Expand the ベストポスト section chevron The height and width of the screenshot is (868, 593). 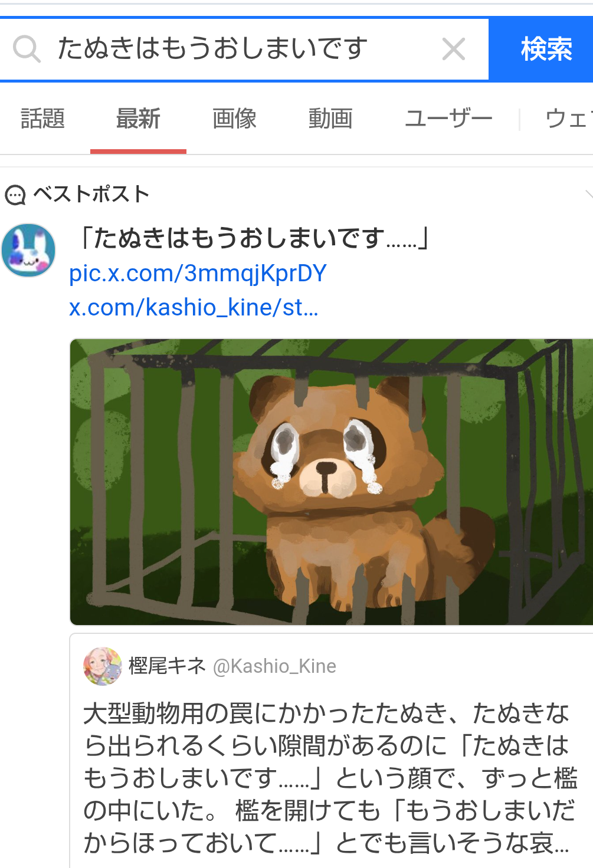tap(588, 194)
